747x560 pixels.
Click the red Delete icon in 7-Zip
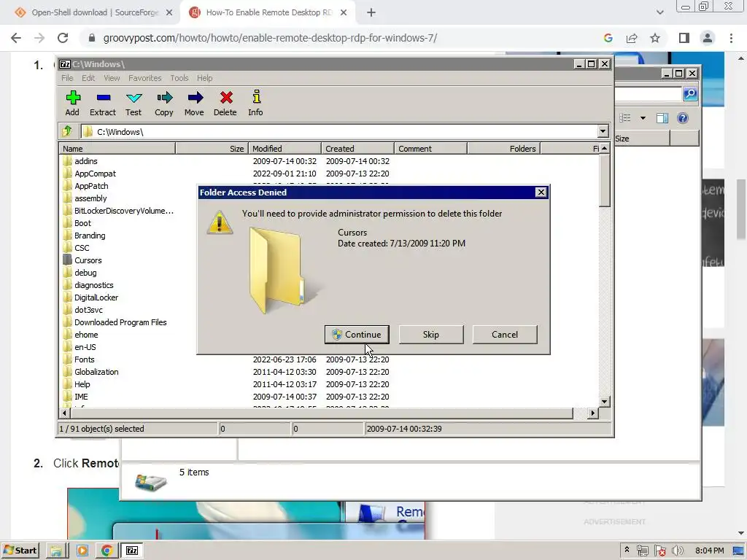pos(225,104)
